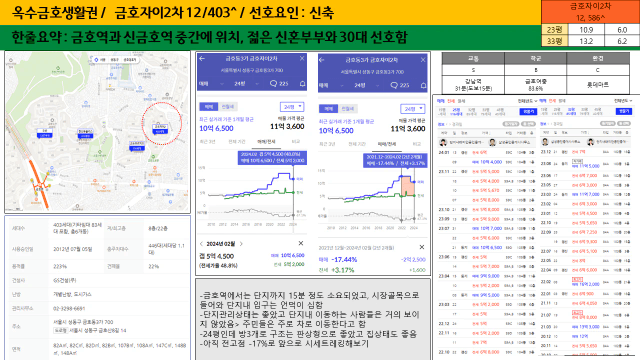Select 전세 filter in left transaction list
The width and height of the screenshot is (640, 360).
[x=451, y=100]
